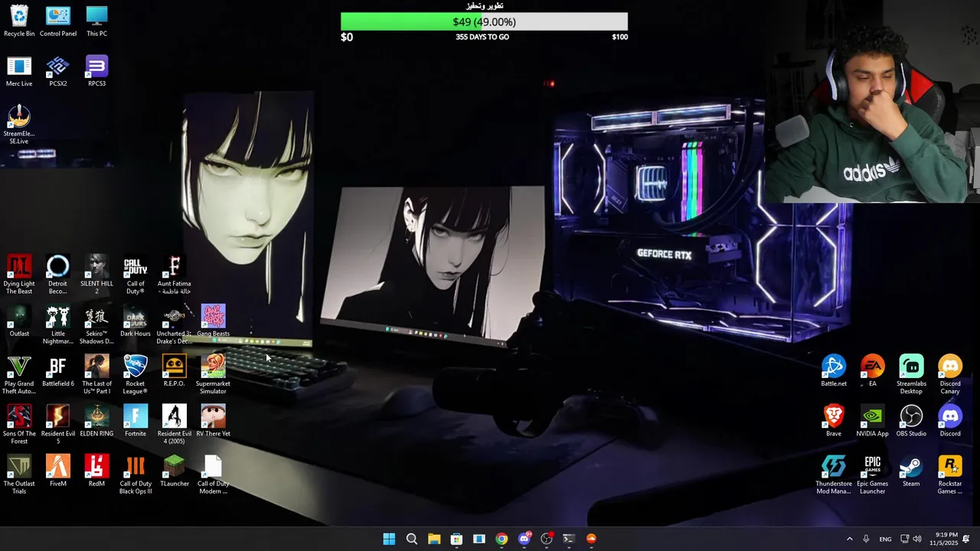Select Resident Evil 4 (2005) icon

[x=175, y=425]
